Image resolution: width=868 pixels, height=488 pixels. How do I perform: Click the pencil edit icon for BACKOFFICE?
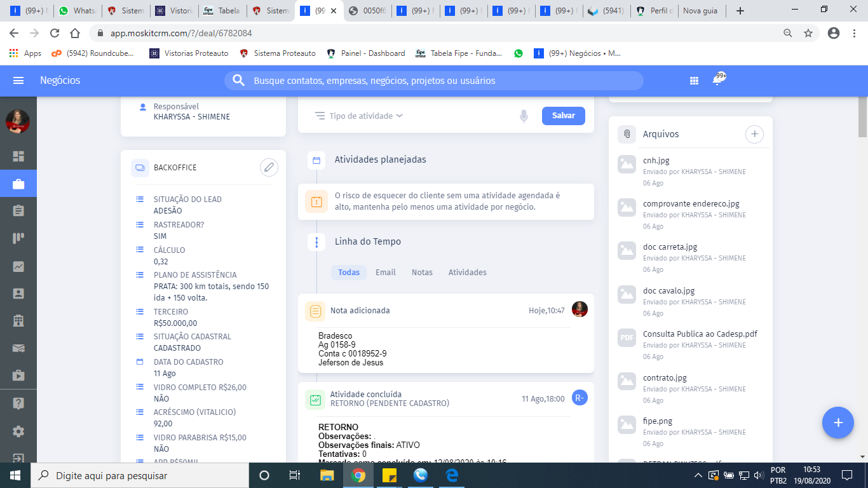click(x=269, y=168)
